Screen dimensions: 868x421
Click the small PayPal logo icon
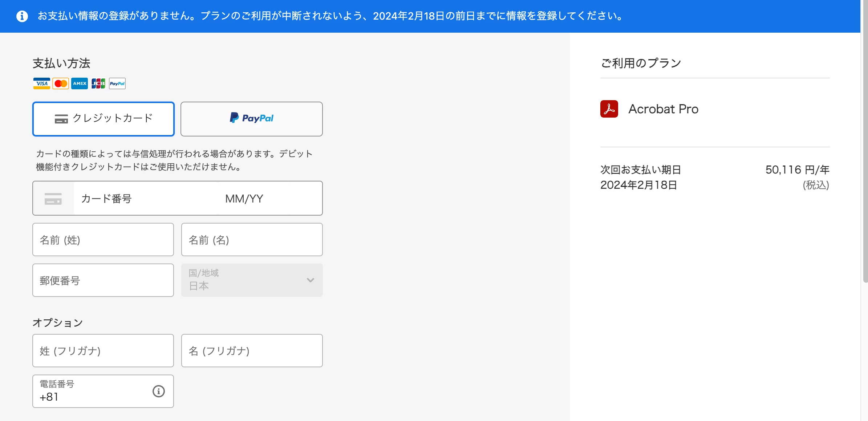(117, 83)
